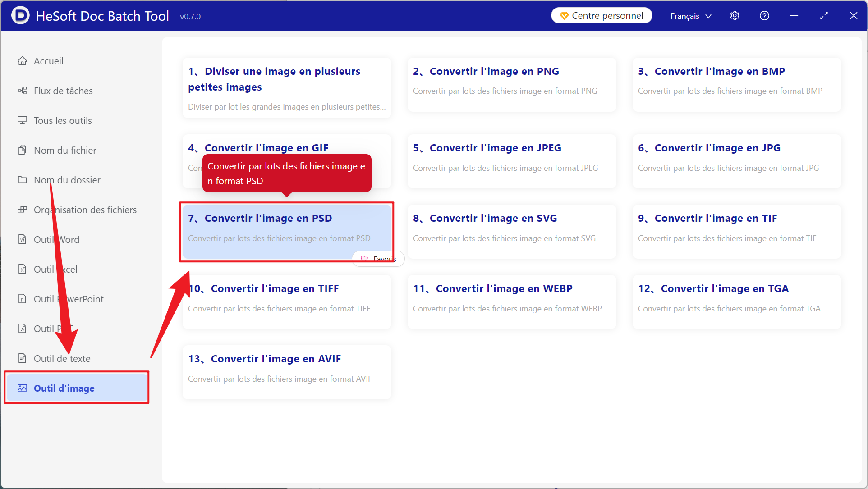
Task: Click the HeSoft logo icon
Action: point(20,16)
